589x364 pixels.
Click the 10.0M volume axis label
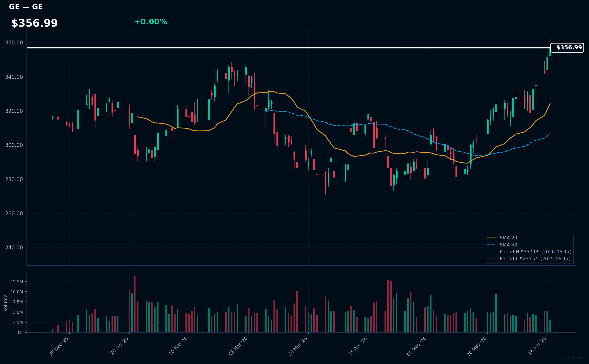coord(17,292)
